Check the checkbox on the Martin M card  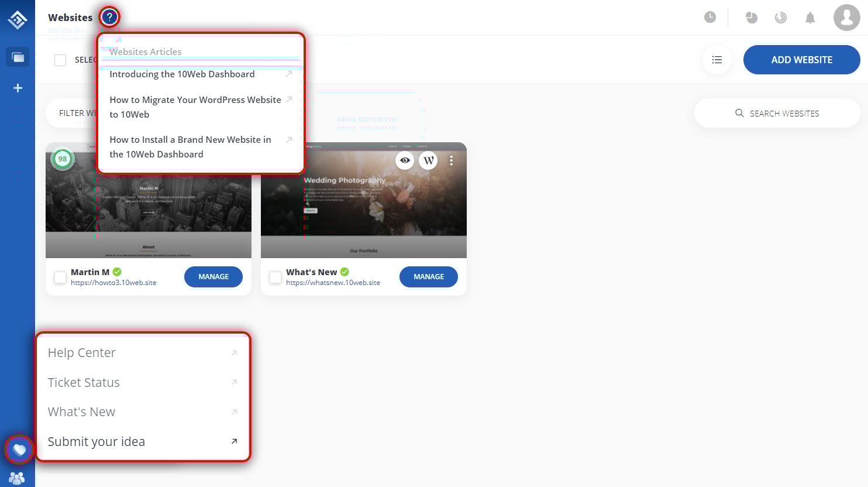(60, 277)
